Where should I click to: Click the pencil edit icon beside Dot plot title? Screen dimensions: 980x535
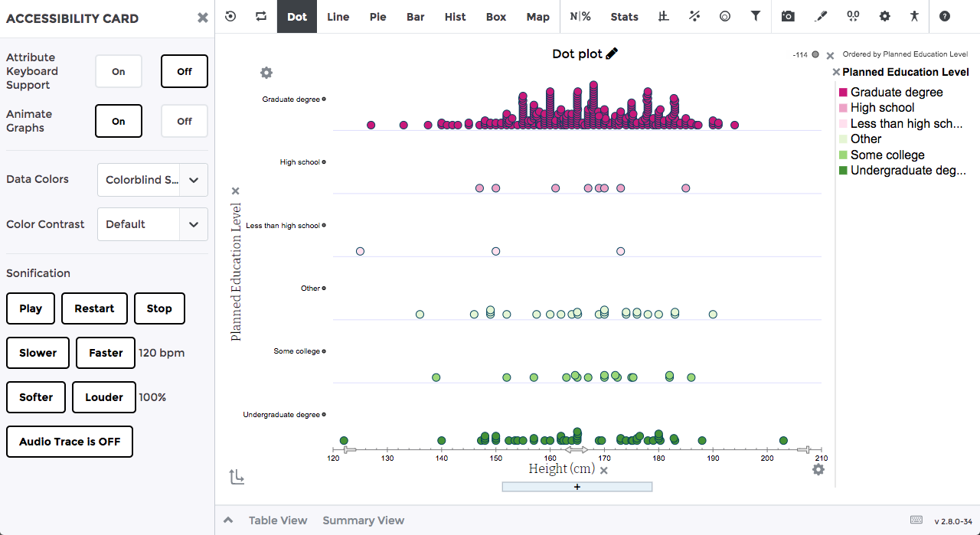click(x=612, y=54)
